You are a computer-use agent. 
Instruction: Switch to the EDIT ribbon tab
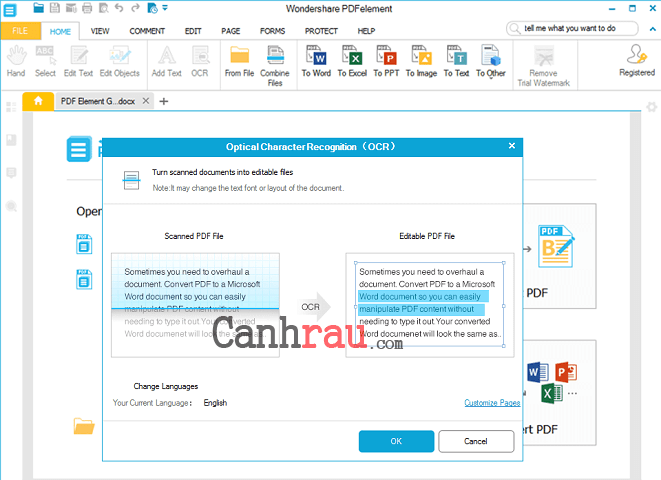click(x=193, y=31)
